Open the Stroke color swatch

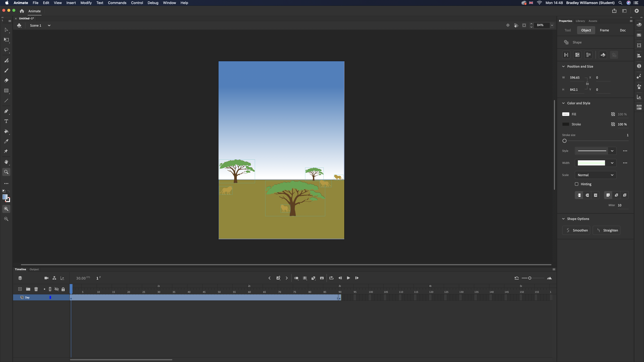566,124
